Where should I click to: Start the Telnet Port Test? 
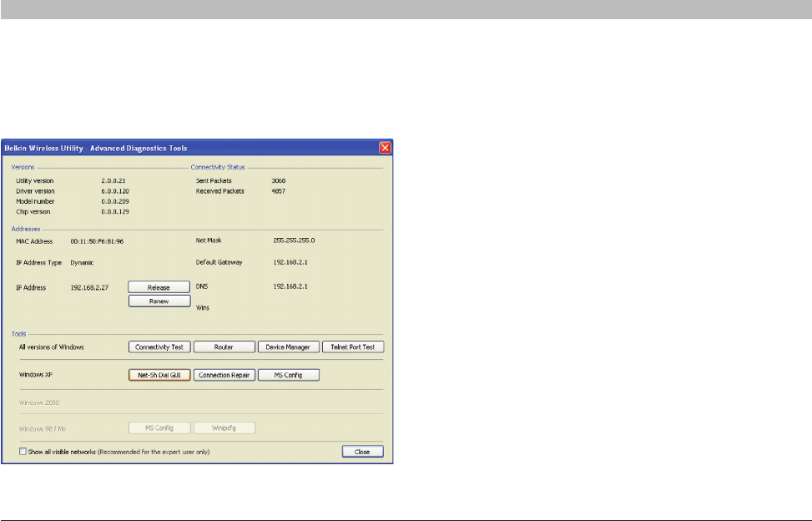[353, 346]
